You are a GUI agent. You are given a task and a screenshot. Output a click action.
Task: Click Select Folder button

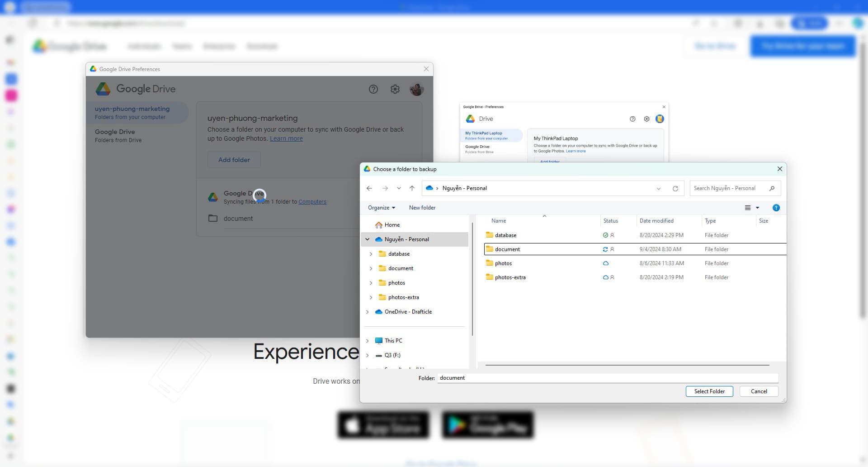[709, 391]
